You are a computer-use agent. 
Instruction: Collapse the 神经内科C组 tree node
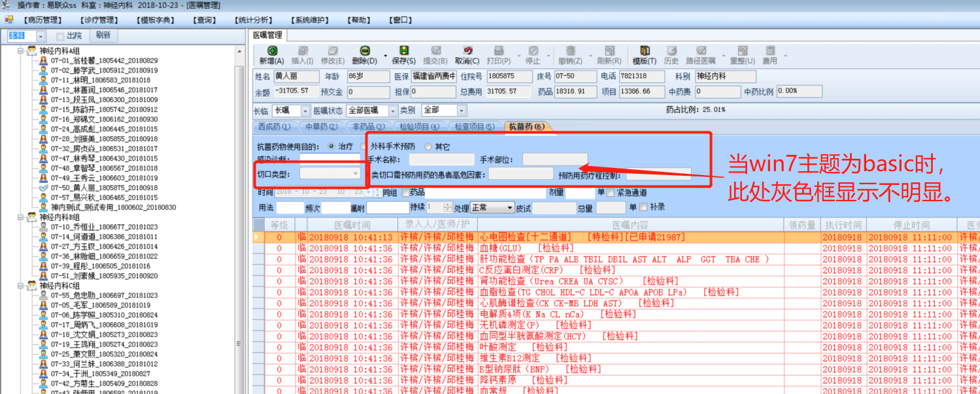tap(20, 286)
